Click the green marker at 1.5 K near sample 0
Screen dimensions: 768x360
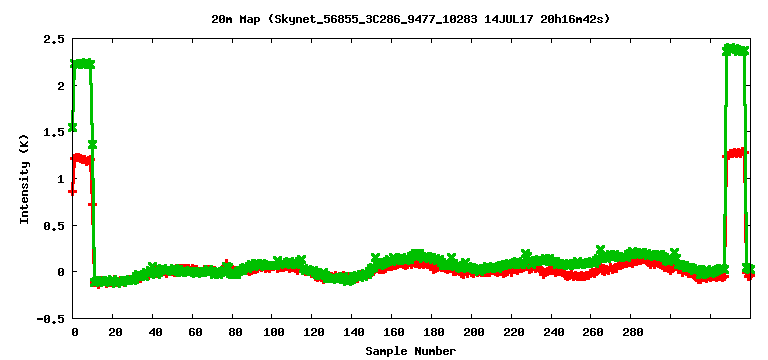click(72, 127)
